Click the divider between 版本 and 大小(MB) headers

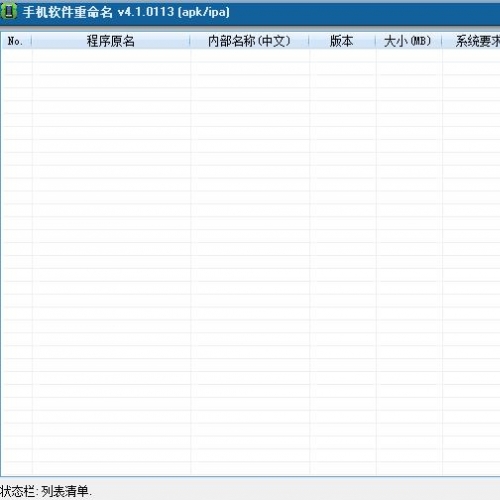[x=376, y=41]
